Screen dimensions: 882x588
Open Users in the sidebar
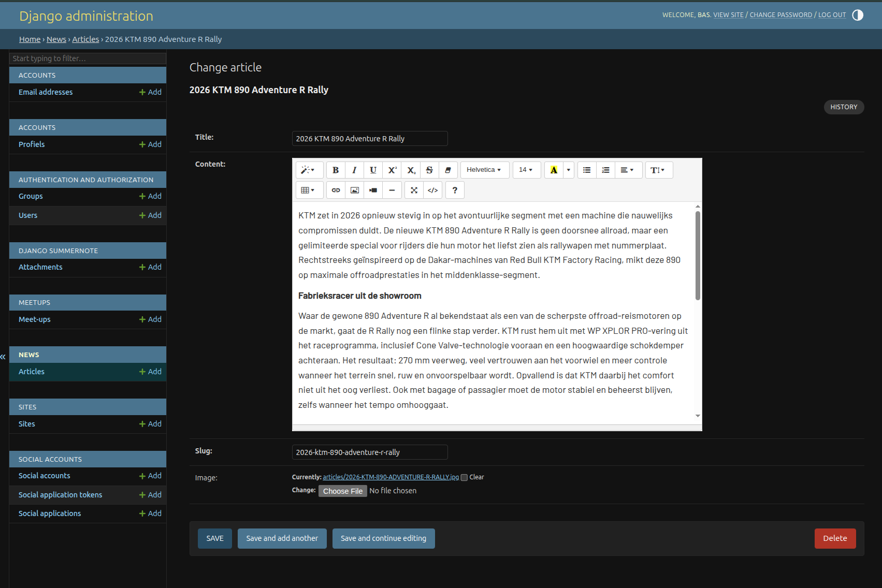28,215
